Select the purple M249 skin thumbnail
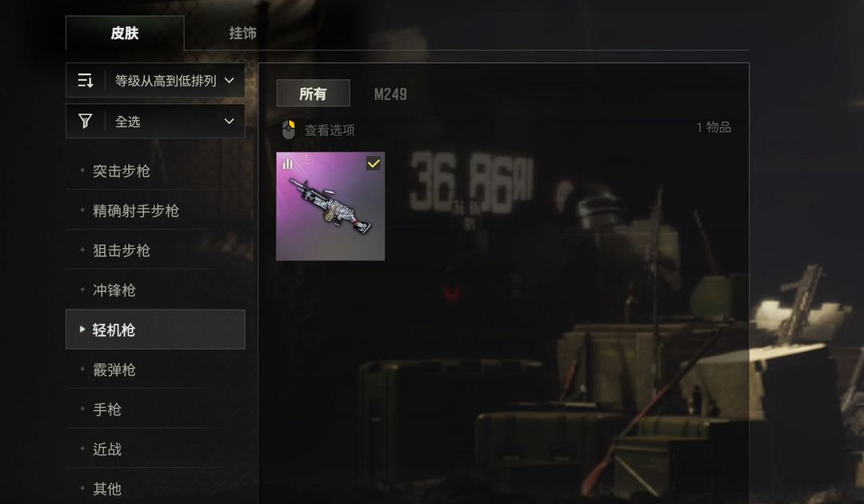 330,206
